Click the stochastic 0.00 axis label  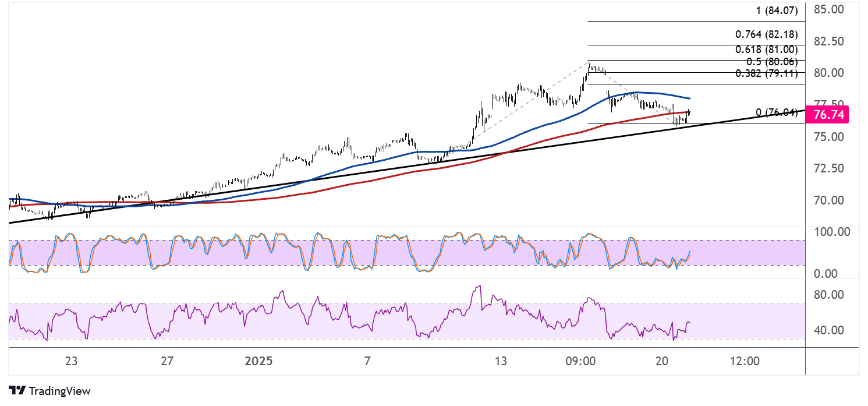point(826,274)
